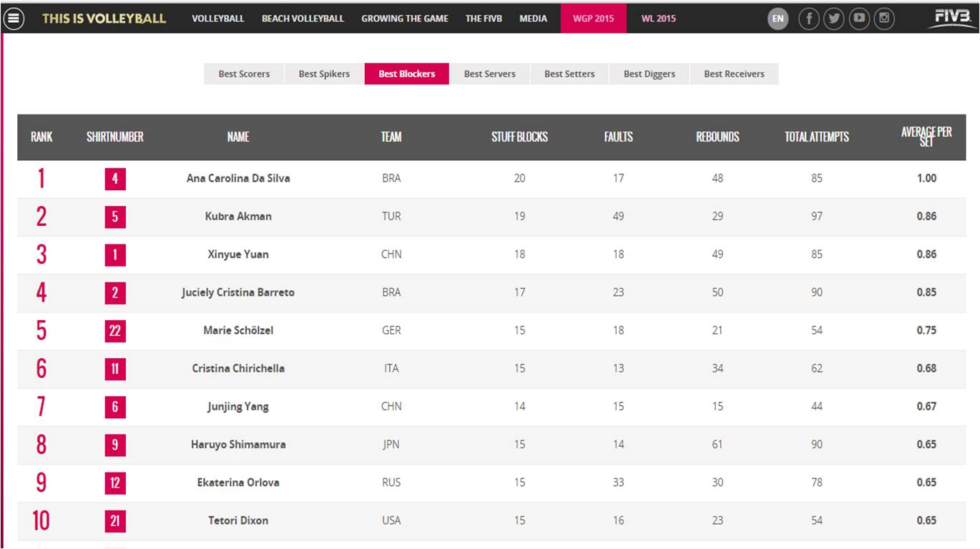Click the EN language selector
This screenshot has height=549, width=980.
(x=778, y=19)
